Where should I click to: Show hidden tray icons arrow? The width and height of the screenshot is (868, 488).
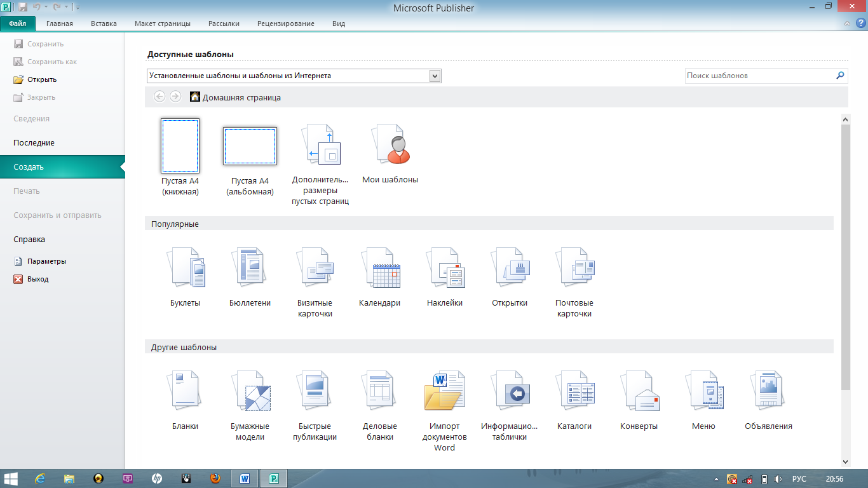tap(717, 478)
